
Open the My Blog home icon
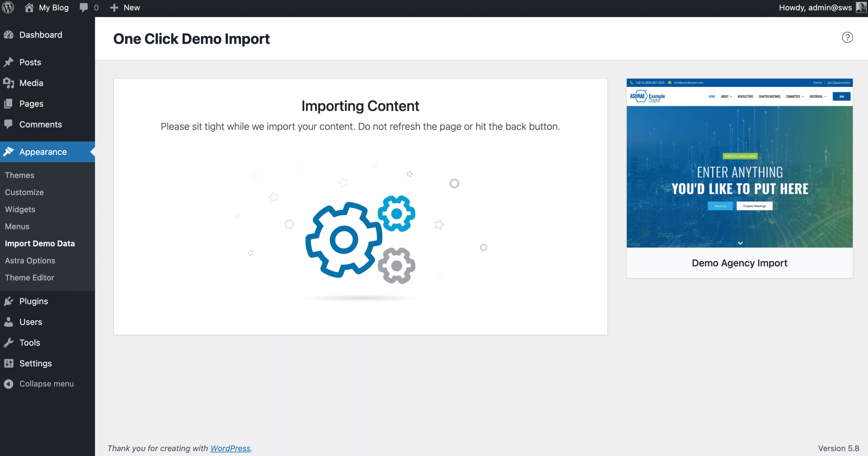click(29, 7)
